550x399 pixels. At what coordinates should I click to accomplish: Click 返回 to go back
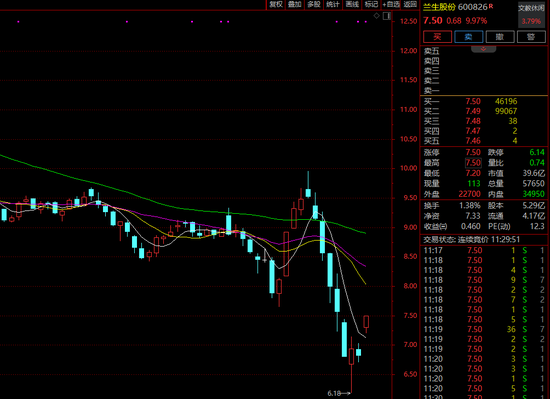point(410,5)
